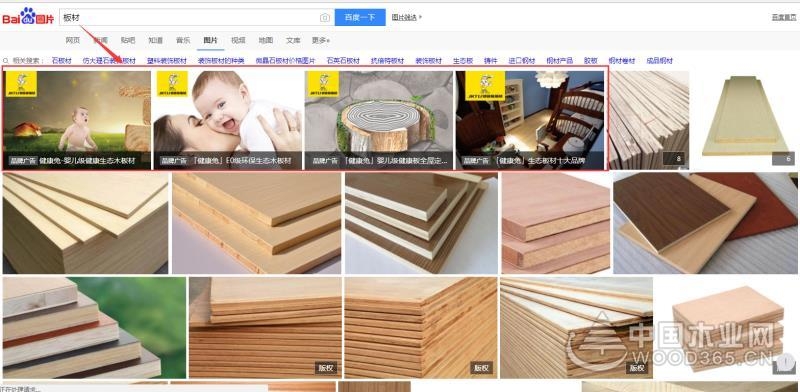Click related search 石板材
The width and height of the screenshot is (800, 392).
point(61,60)
